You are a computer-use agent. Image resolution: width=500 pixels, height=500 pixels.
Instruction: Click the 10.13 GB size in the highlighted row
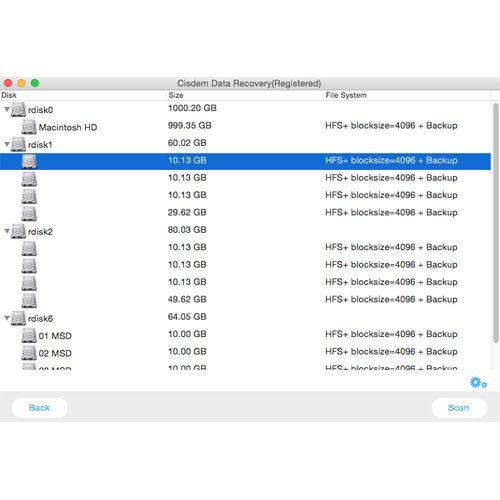[x=187, y=160]
